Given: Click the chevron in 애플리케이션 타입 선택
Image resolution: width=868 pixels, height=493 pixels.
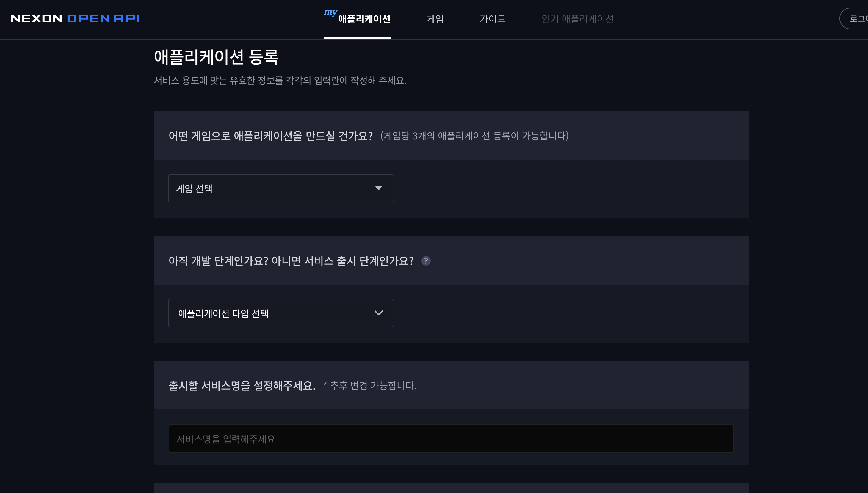Looking at the screenshot, I should [378, 313].
